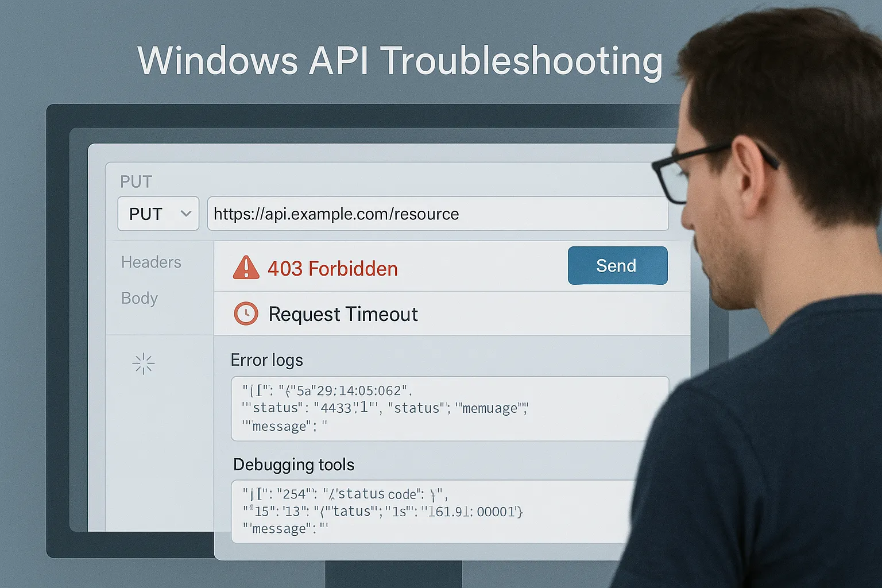Image resolution: width=882 pixels, height=588 pixels.
Task: Click the small PUT label above the method selector
Action: click(136, 182)
